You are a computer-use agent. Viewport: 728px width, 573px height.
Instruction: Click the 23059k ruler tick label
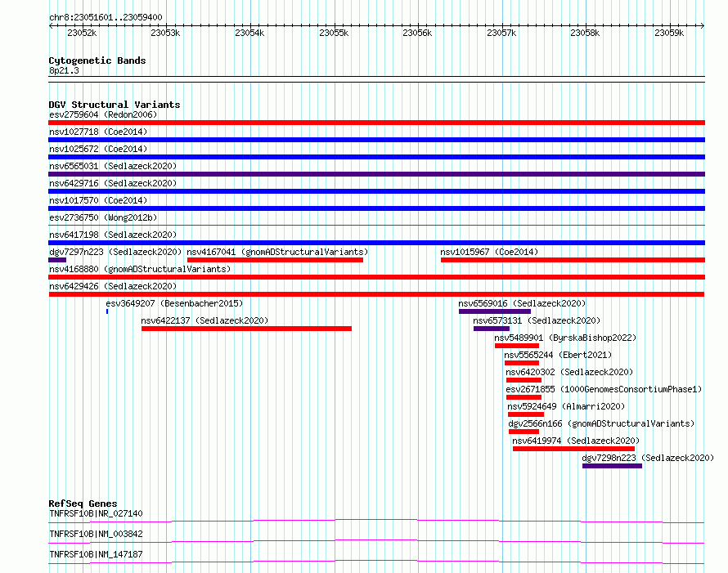click(x=669, y=33)
